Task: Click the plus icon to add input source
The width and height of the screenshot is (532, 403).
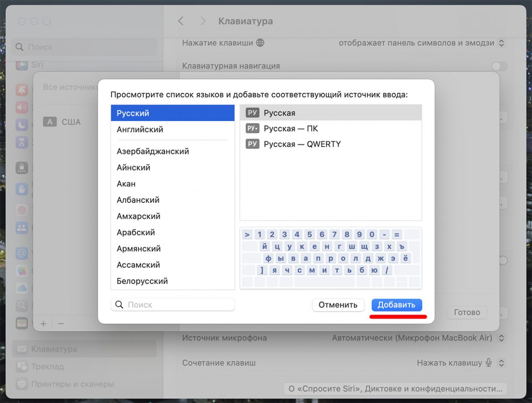Action: (43, 323)
